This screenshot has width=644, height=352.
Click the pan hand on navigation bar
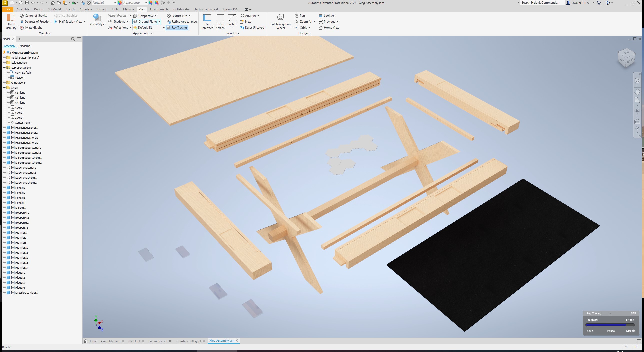(x=637, y=92)
